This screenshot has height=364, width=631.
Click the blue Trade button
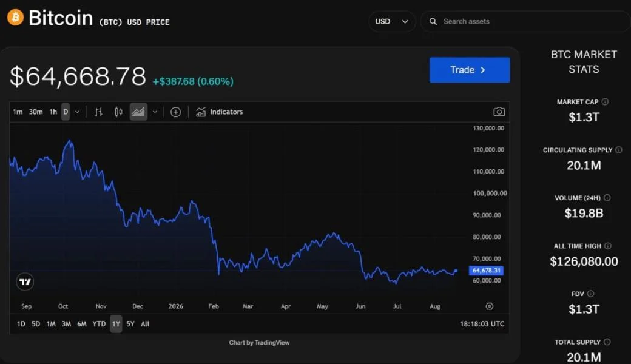pos(469,70)
